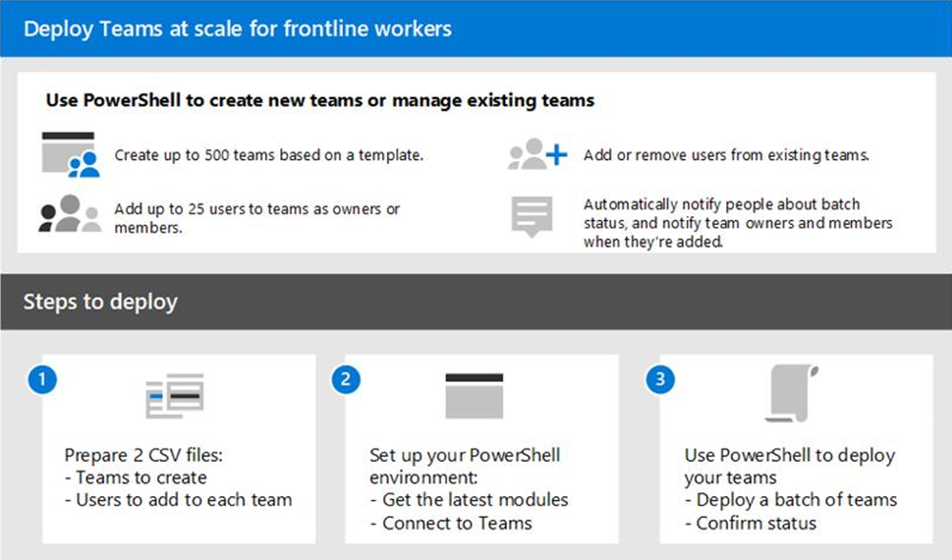Click the add-user plus icon
The width and height of the screenshot is (952, 560).
tap(537, 154)
